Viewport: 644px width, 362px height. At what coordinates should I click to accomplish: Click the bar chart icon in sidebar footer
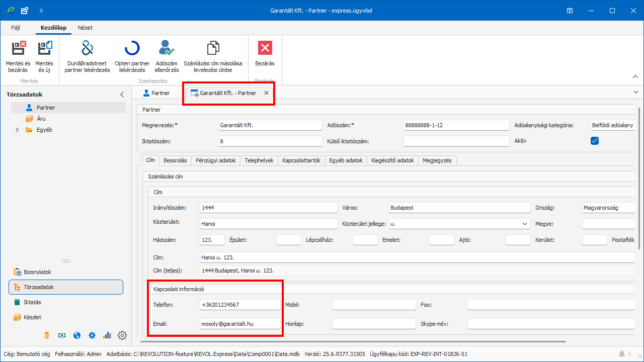pos(107,335)
